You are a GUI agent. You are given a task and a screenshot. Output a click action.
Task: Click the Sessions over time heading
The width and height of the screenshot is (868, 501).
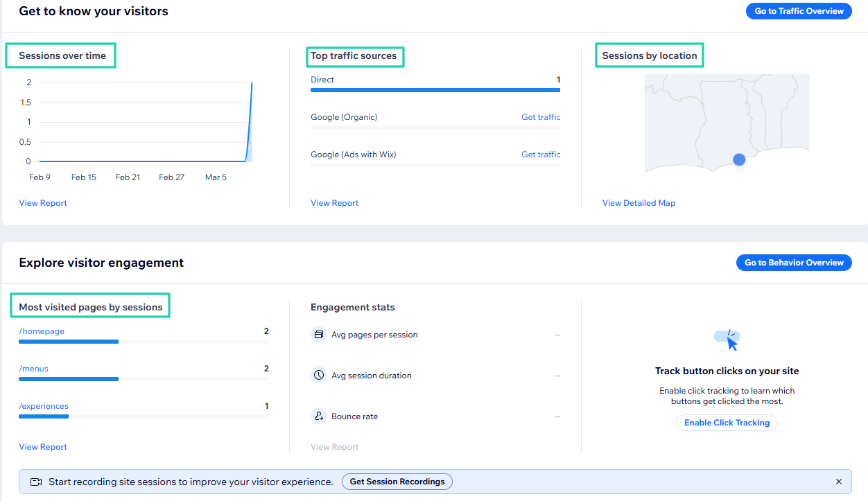pos(62,55)
